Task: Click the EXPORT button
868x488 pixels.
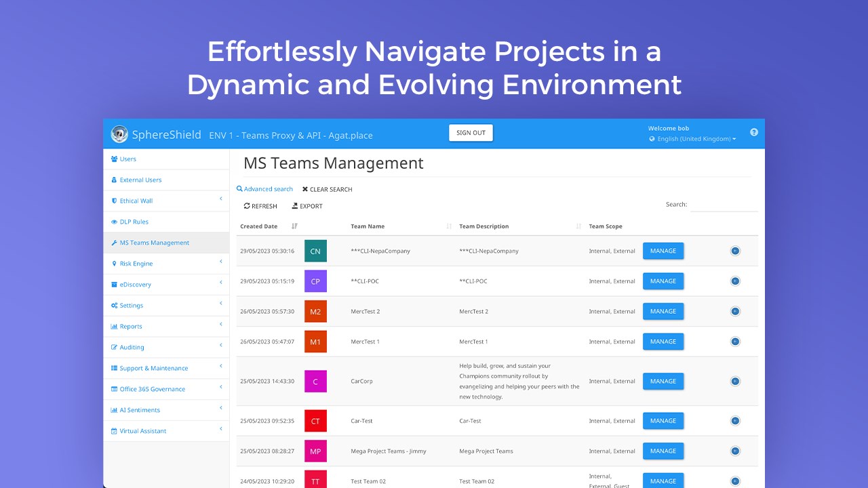Action: click(x=307, y=206)
